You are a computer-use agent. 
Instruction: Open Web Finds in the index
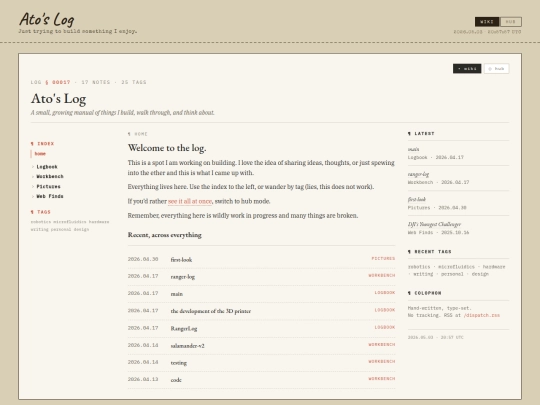(50, 196)
